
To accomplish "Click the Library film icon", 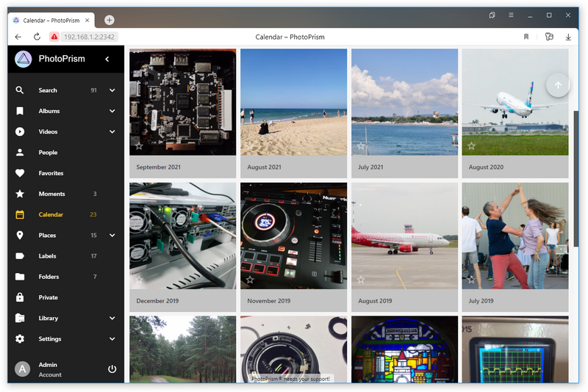I will [20, 319].
